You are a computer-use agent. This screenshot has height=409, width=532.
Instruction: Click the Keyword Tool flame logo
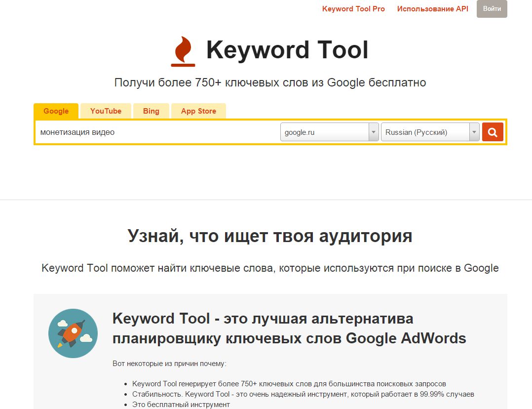tap(183, 51)
